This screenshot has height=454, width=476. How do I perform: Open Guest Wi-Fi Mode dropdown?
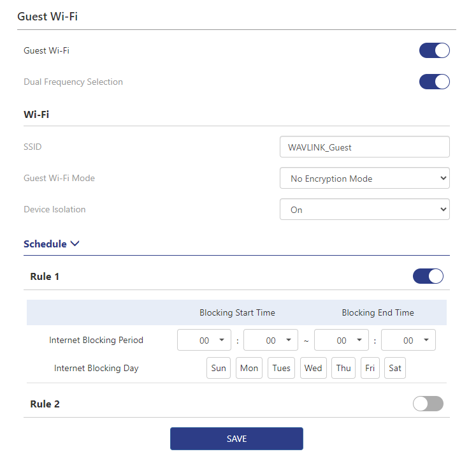point(364,179)
